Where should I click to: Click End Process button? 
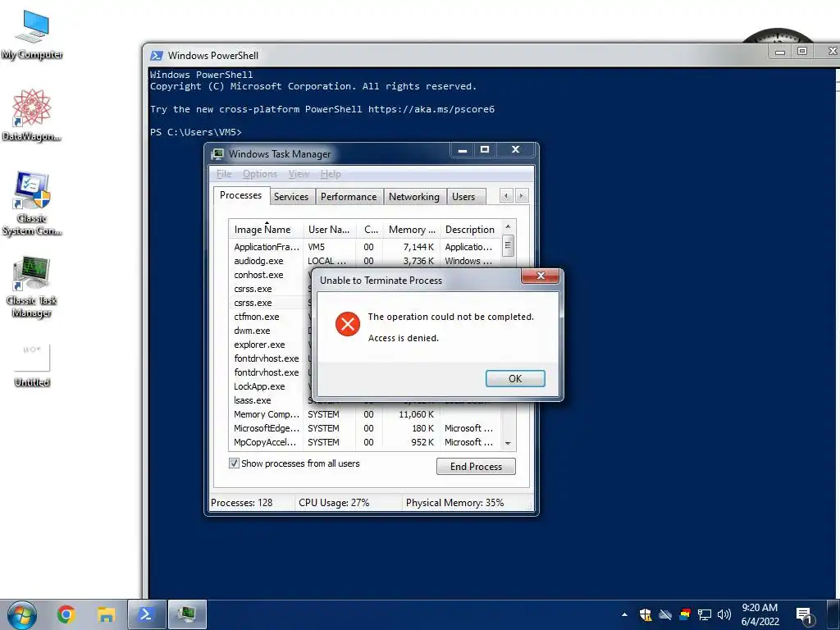[x=476, y=467]
